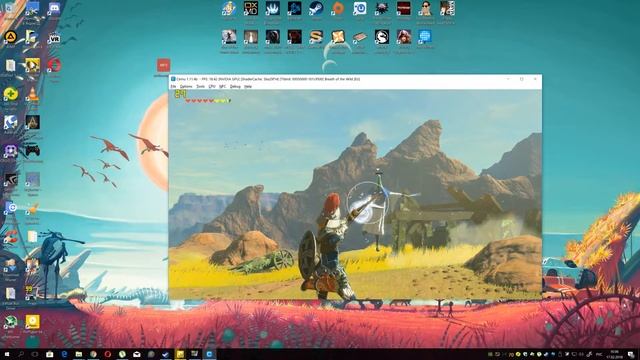Screen dimensions: 640x360
Task: Open File Explorer from the taskbar
Action: (79, 354)
